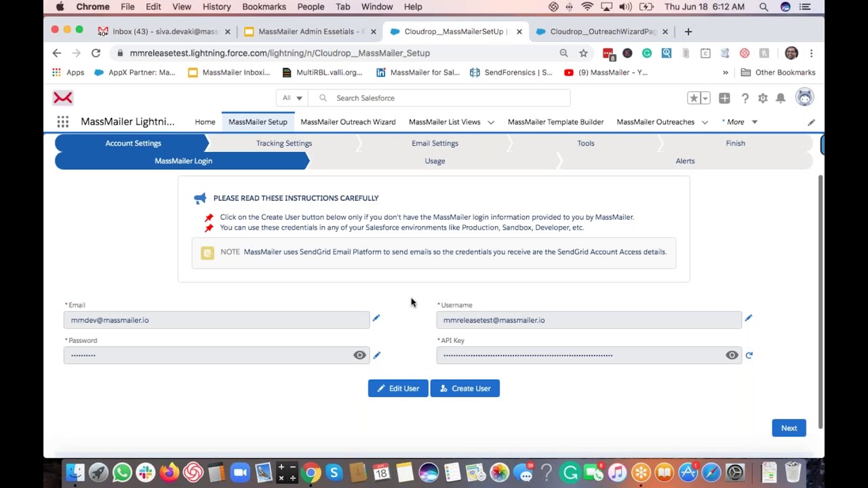Image resolution: width=868 pixels, height=488 pixels.
Task: Open Salesforce notifications bell
Action: click(781, 98)
